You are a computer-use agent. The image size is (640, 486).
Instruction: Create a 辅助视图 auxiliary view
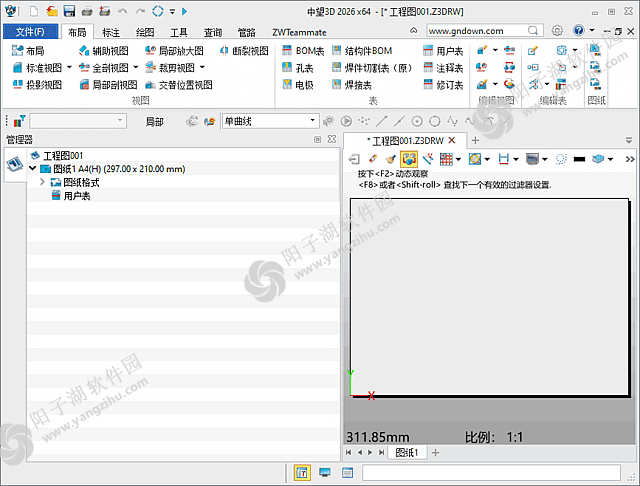coord(104,51)
